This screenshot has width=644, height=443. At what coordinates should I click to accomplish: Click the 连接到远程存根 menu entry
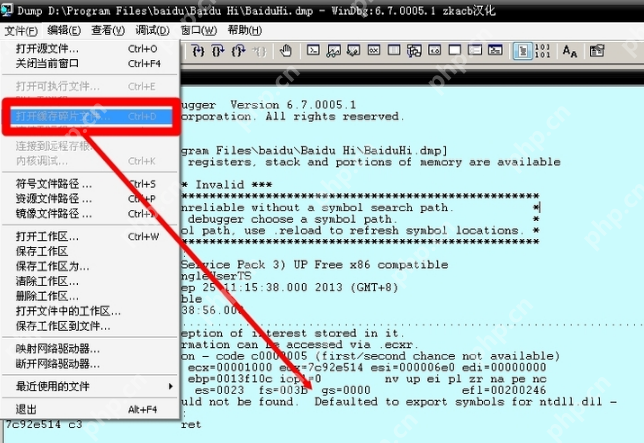click(90, 146)
